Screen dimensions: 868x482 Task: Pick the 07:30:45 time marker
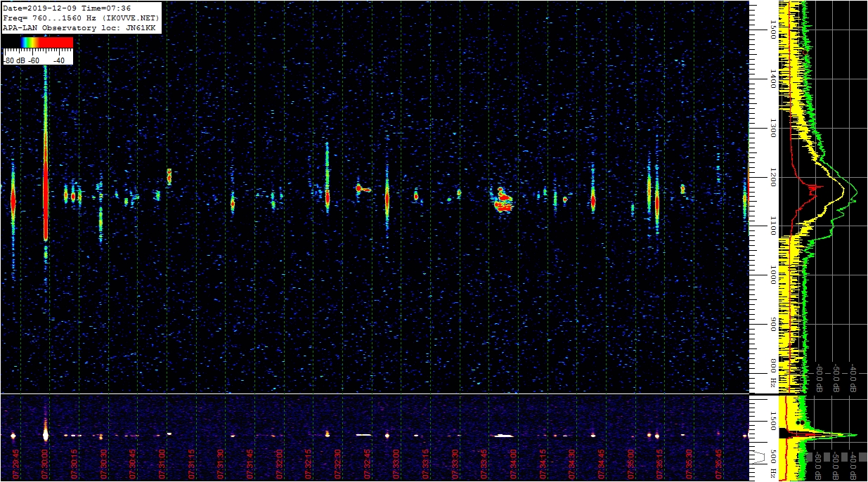coord(134,464)
